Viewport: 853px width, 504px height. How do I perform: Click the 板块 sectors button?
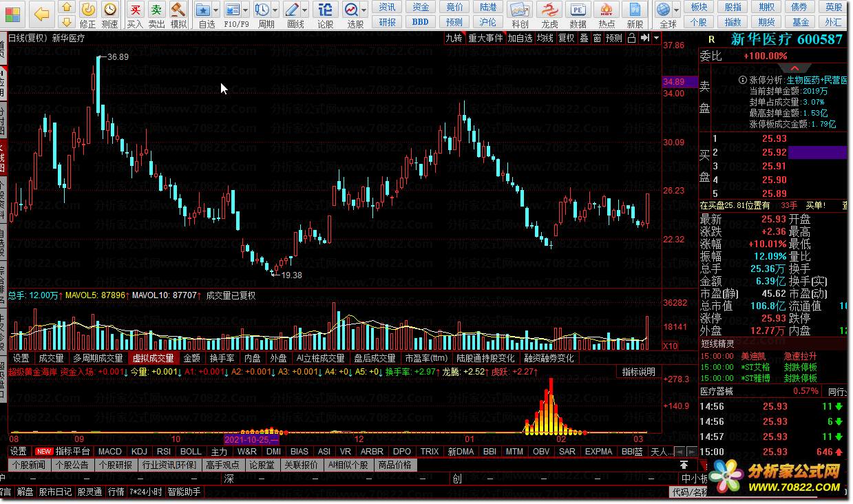(699, 7)
